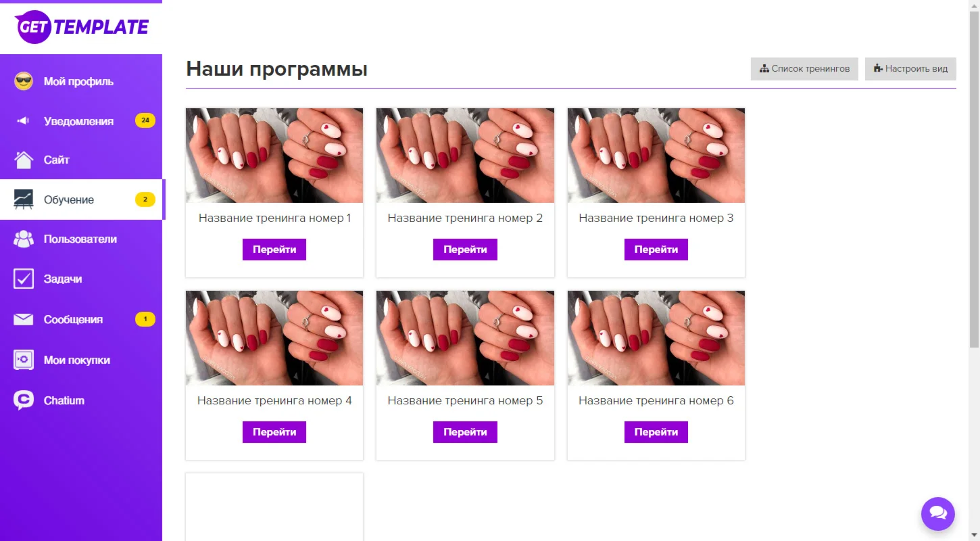
Task: Click the Настроить вид button
Action: [x=910, y=69]
